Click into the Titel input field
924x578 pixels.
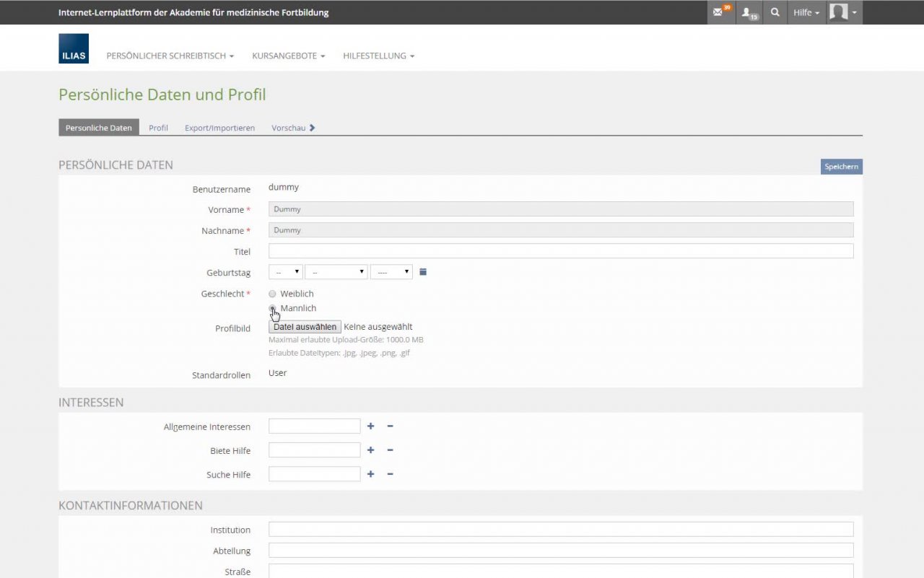pyautogui.click(x=561, y=251)
